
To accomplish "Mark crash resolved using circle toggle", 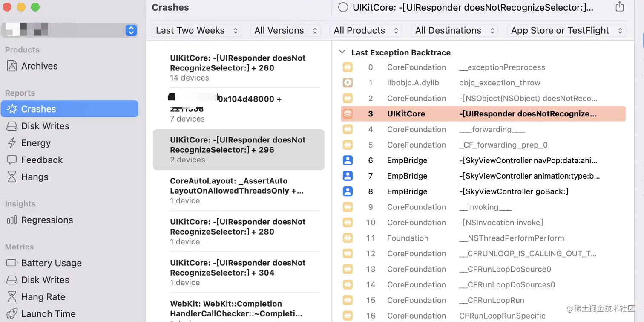I will [x=343, y=7].
